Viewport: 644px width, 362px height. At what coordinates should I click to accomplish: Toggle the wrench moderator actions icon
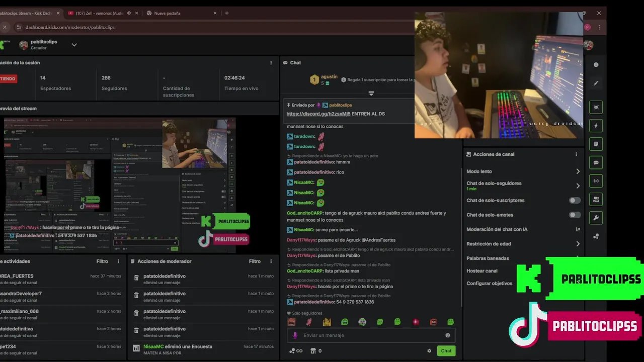[x=596, y=218]
